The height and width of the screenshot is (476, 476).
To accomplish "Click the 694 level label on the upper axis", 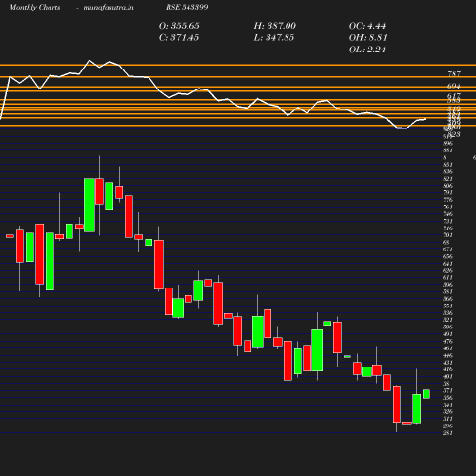I will coord(454,86).
